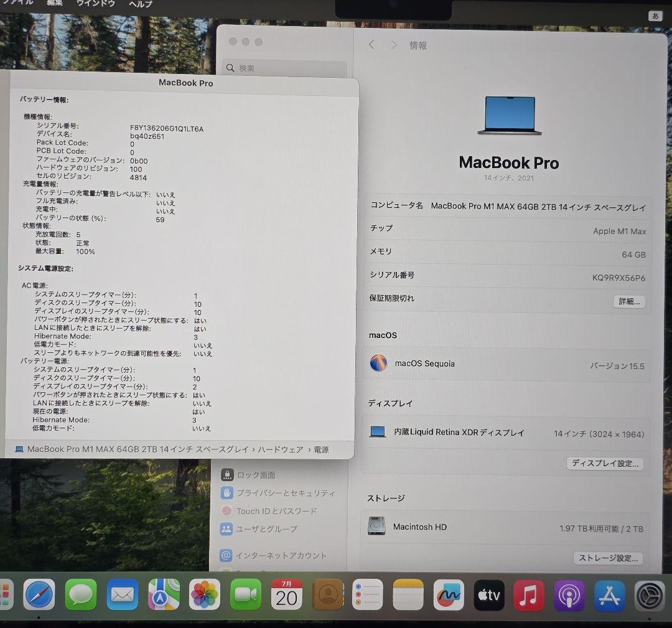Click 1.97 TB利用可能 / 2 TB text

[x=601, y=528]
